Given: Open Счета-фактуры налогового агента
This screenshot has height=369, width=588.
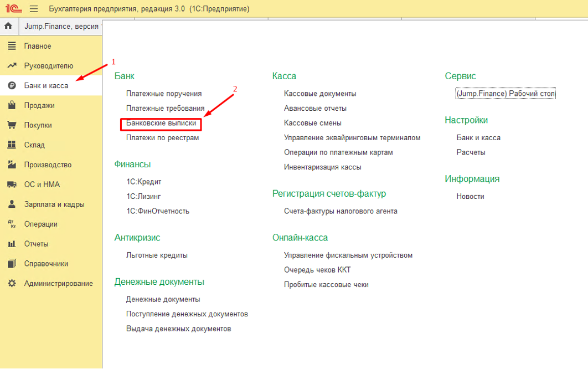Looking at the screenshot, I should coord(340,211).
